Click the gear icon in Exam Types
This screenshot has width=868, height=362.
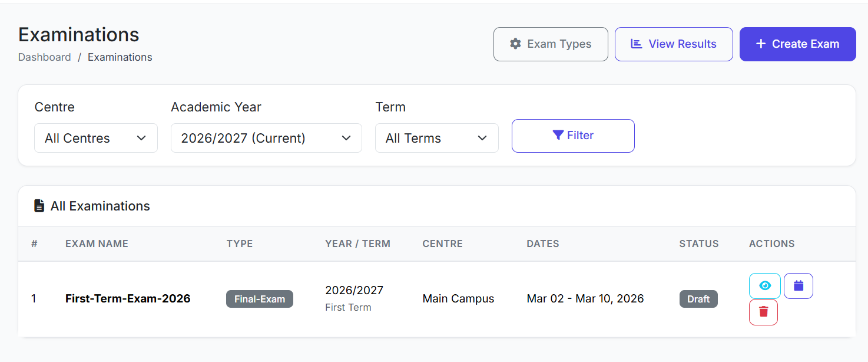(x=515, y=44)
